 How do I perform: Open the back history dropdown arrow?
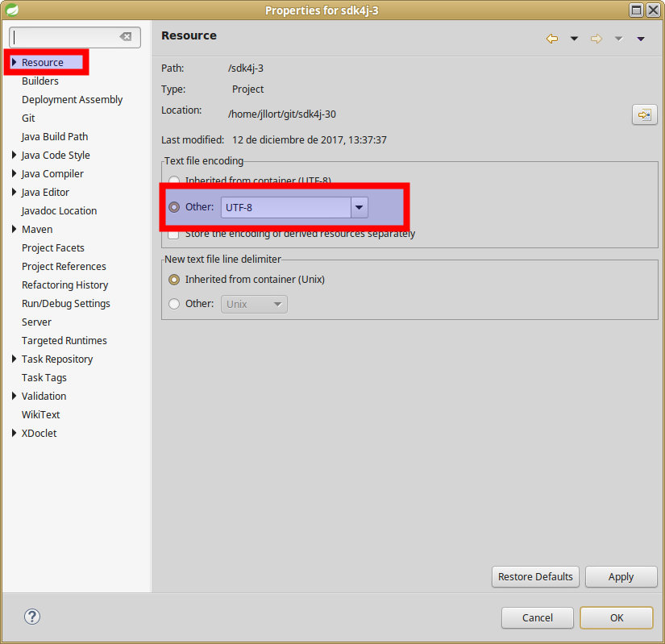574,39
